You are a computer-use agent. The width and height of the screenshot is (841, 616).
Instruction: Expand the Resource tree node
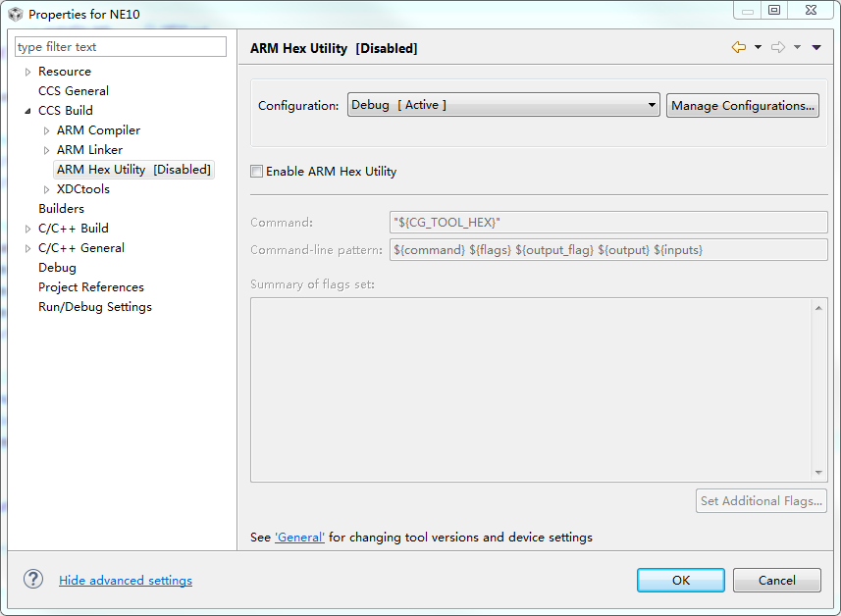pyautogui.click(x=28, y=72)
